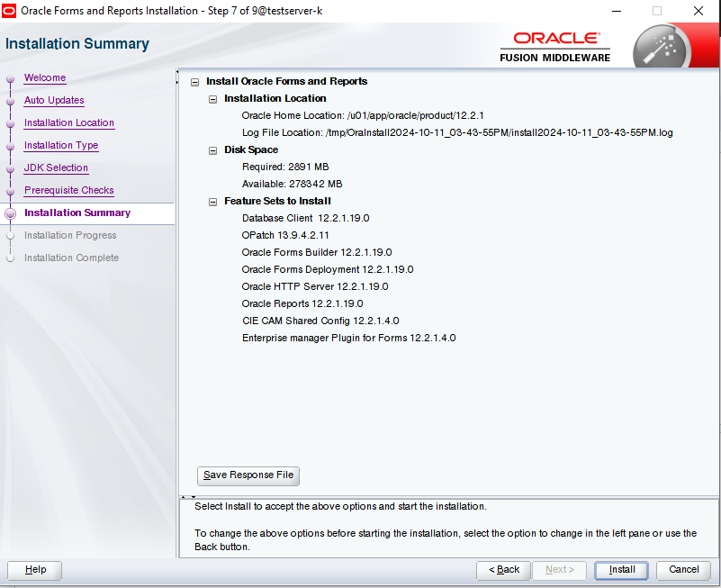Select the Available: 278342 MB row
Screen dimensions: 721x588
pos(292,184)
